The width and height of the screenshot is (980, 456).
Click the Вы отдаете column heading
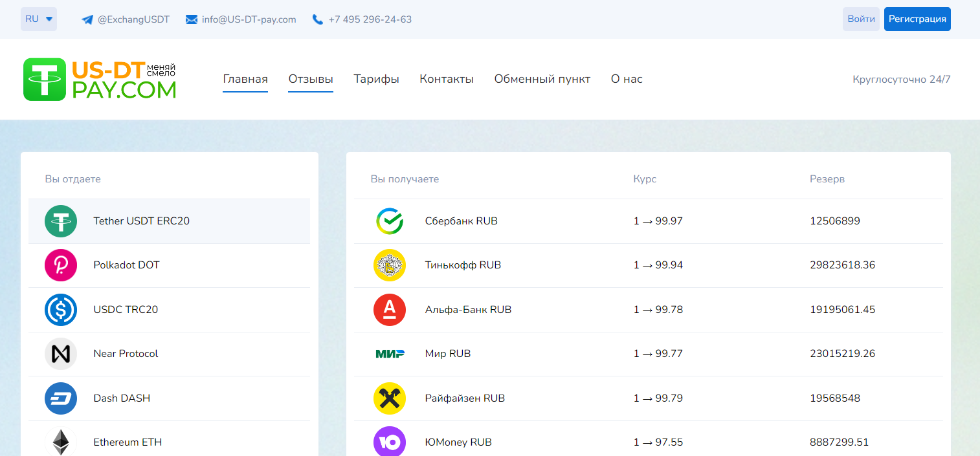73,179
